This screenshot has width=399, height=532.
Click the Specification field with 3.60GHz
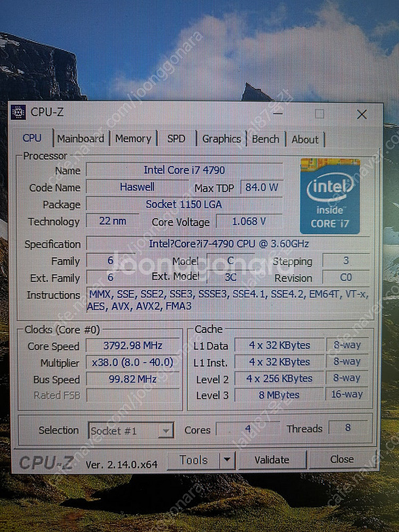(x=228, y=244)
